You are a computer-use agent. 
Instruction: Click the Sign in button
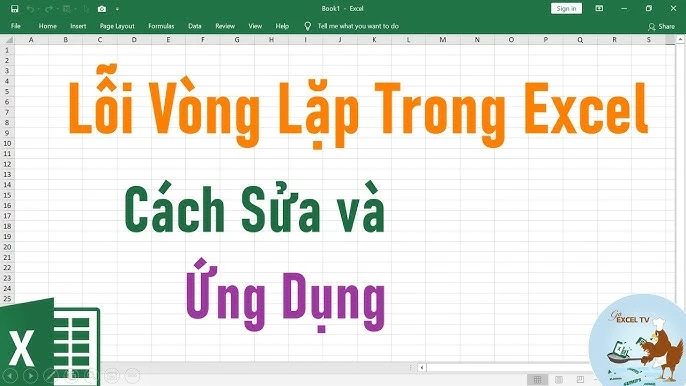(x=566, y=9)
